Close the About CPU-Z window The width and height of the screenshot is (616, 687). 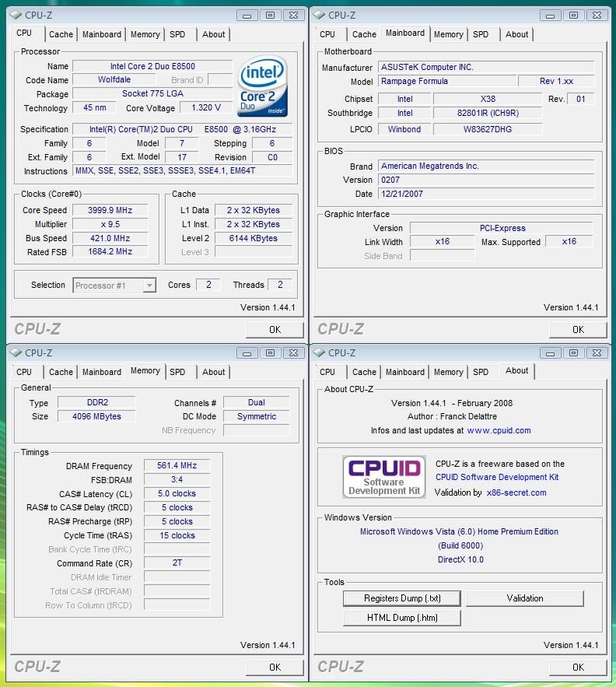tap(597, 353)
